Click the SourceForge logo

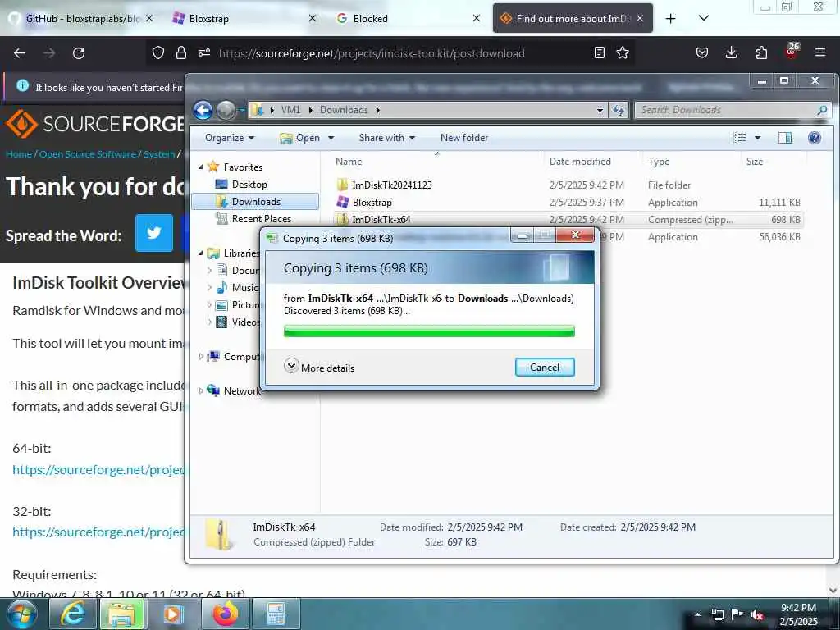click(x=94, y=124)
